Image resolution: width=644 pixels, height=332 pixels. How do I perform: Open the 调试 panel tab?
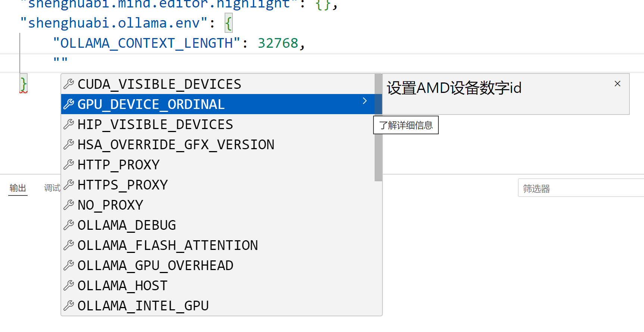pos(52,188)
